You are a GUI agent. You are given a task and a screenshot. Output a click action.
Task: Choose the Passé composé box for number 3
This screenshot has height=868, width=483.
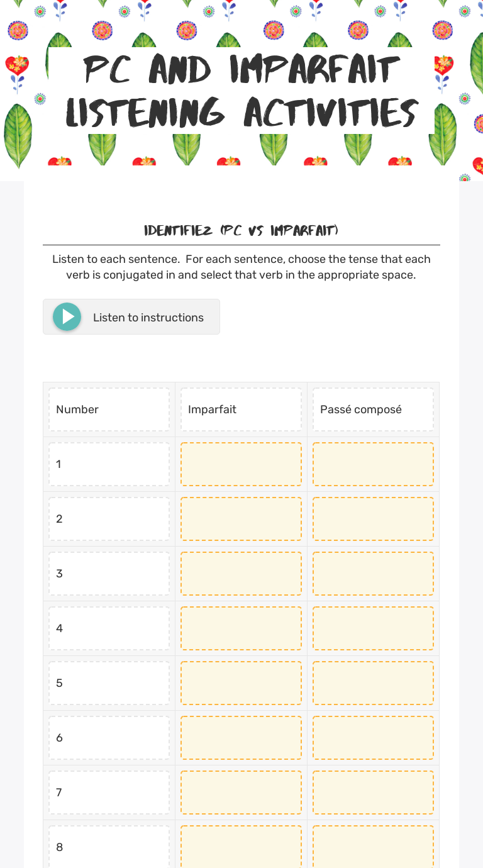[373, 574]
